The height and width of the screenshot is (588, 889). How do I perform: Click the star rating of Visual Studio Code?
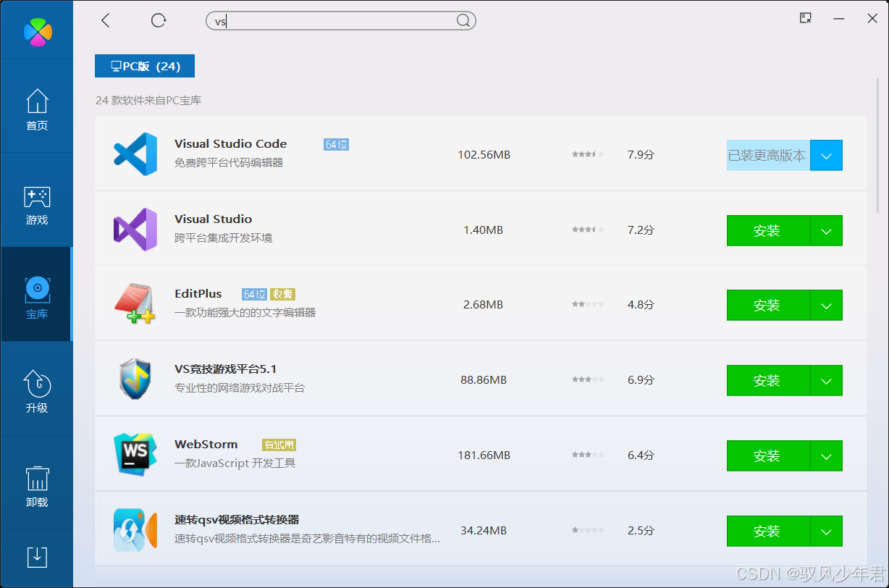[588, 154]
